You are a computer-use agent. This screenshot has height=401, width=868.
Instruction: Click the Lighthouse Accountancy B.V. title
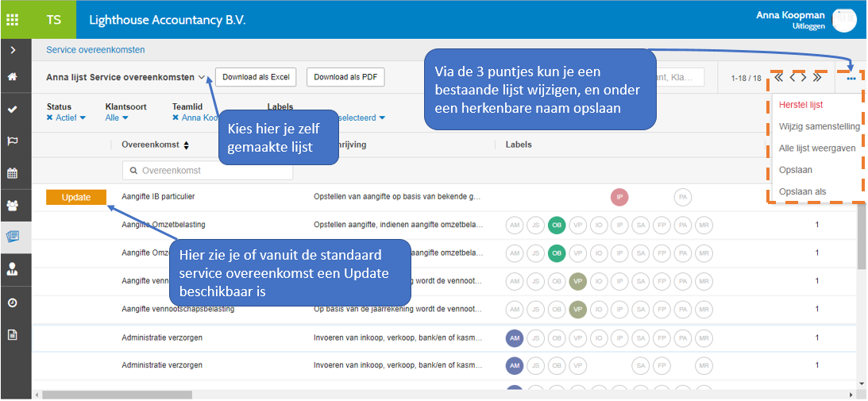(x=168, y=20)
